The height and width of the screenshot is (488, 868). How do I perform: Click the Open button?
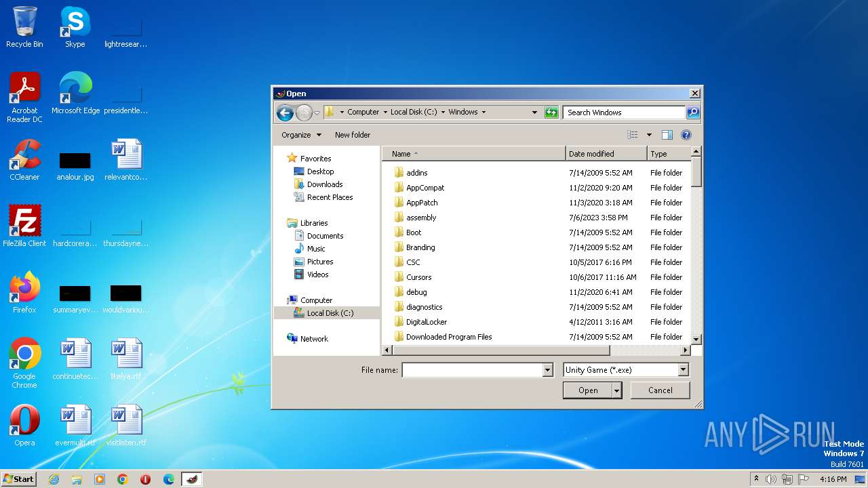(x=588, y=390)
